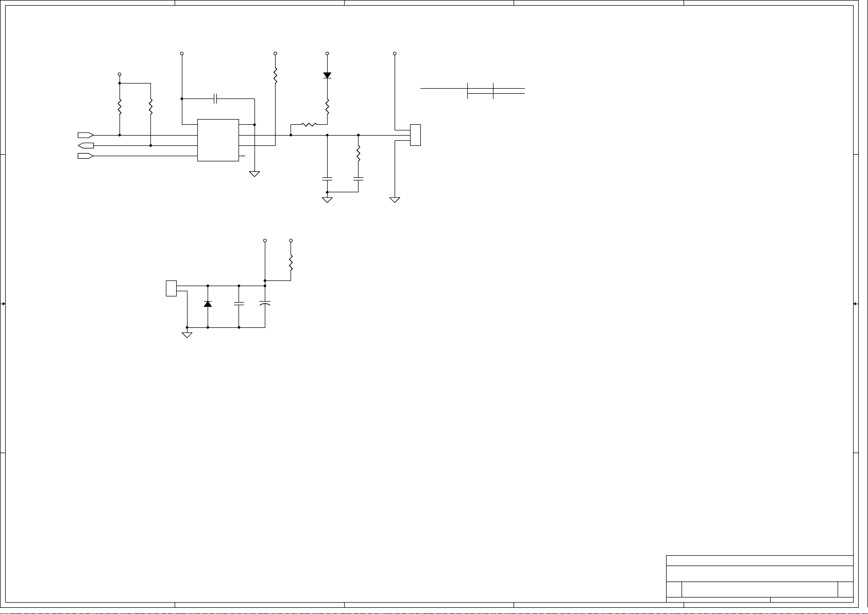Select the vertical resistor in lower circuit

291,262
